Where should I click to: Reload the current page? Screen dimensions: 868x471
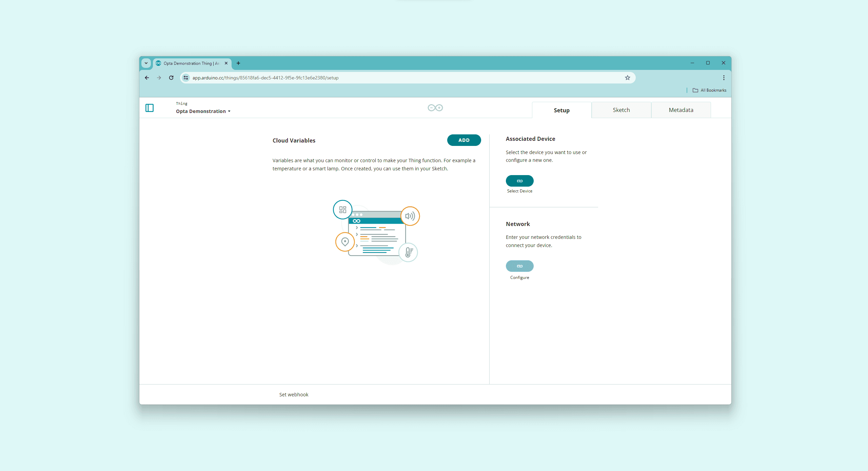coord(171,77)
